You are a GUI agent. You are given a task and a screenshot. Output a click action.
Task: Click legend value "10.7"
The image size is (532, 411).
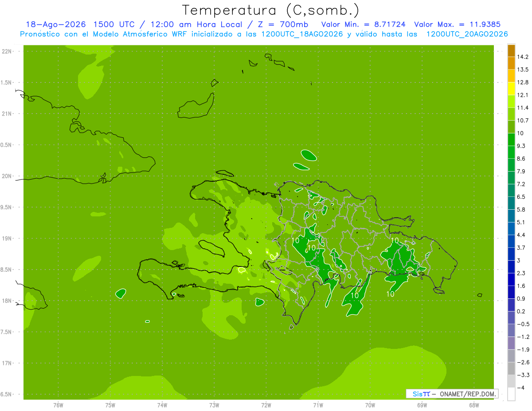[523, 121]
